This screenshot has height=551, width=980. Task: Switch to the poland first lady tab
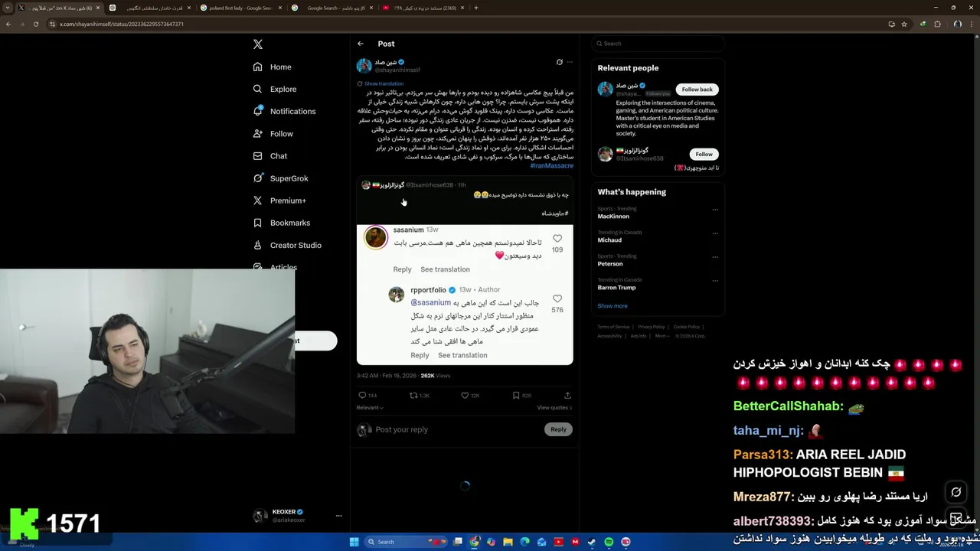[x=240, y=8]
